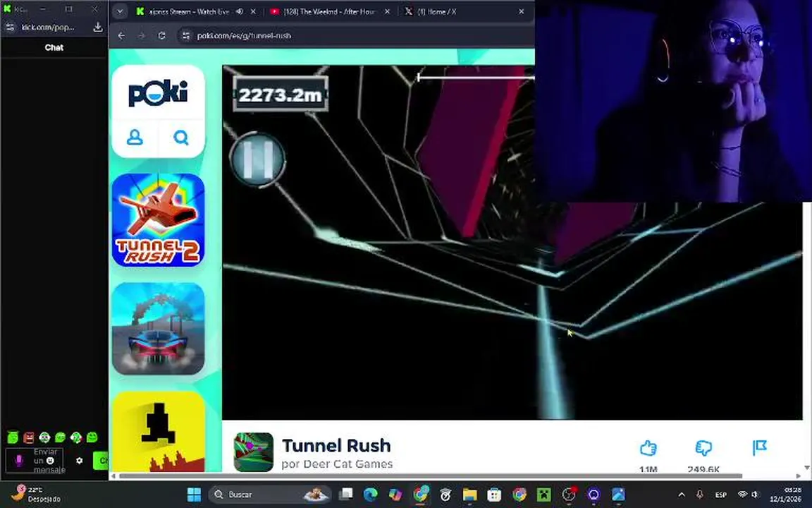Click the Tunnel Rush title text
Viewport: 812px width, 508px height.
pyautogui.click(x=336, y=445)
